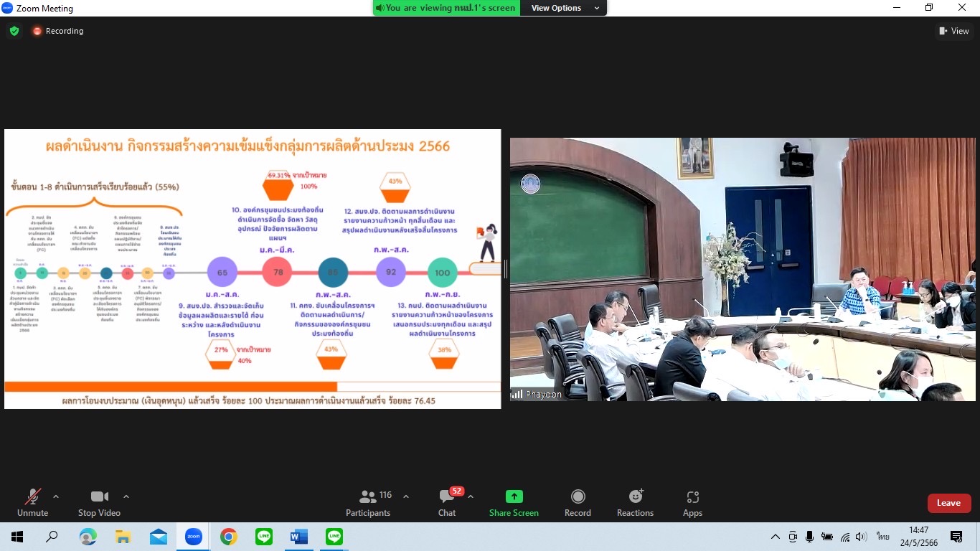Show hidden system tray icons
Screen dimensions: 980x551
pyautogui.click(x=775, y=537)
